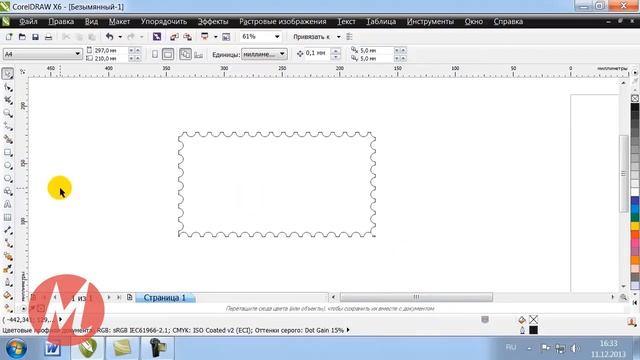Image resolution: width=640 pixels, height=360 pixels.
Task: Click the page height 210,0 мм field
Action: 111,58
